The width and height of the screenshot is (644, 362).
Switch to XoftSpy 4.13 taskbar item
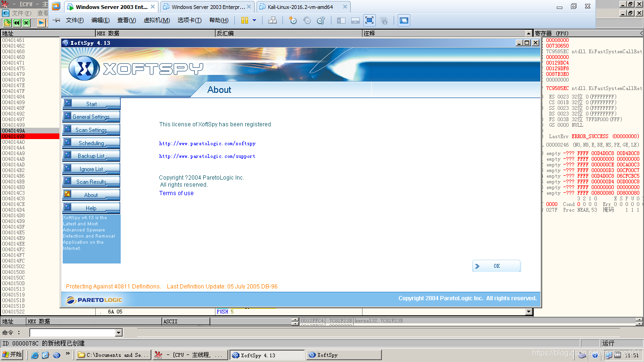pos(267,355)
